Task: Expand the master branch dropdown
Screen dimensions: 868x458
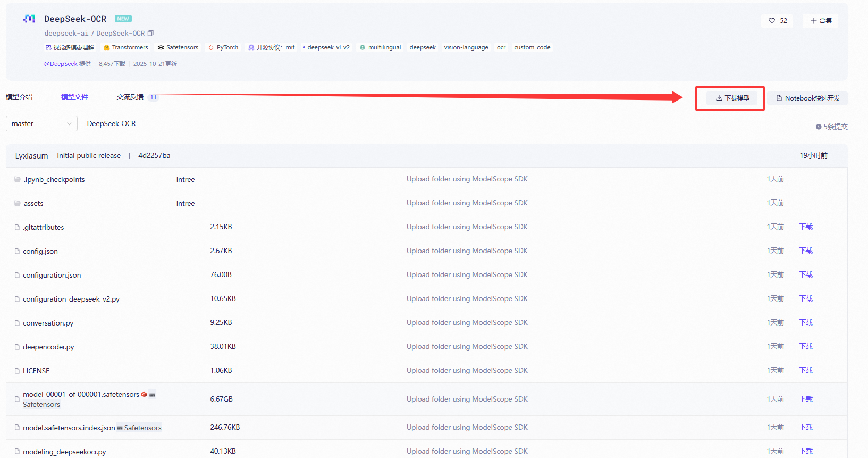Action: [x=41, y=123]
